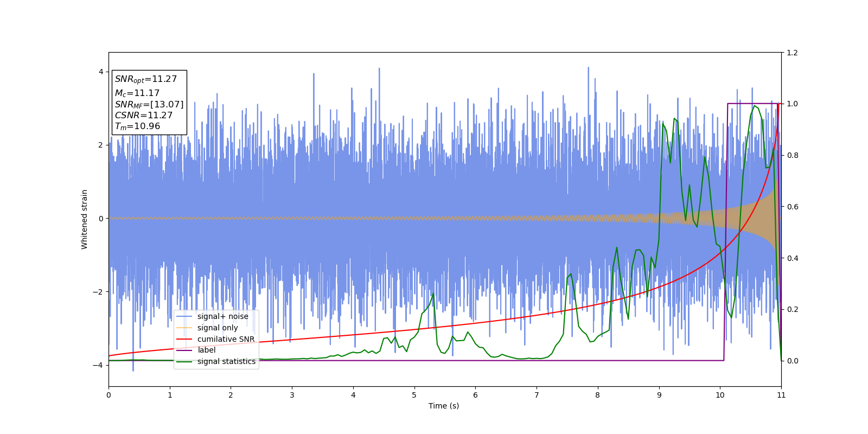This screenshot has width=868, height=434.
Task: Click the CSNR=11.27 annotation text
Action: point(144,115)
